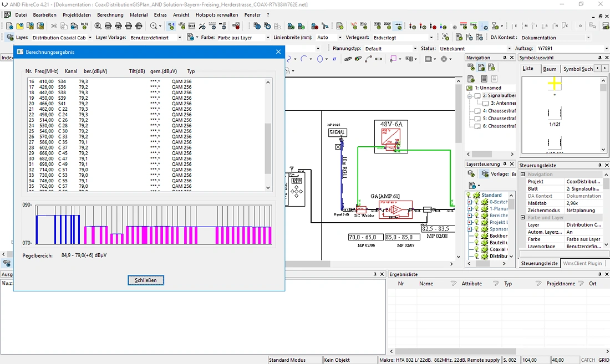
Task: Toggle lightbulb visibility of Standard layer group
Action: pyautogui.click(x=469, y=195)
